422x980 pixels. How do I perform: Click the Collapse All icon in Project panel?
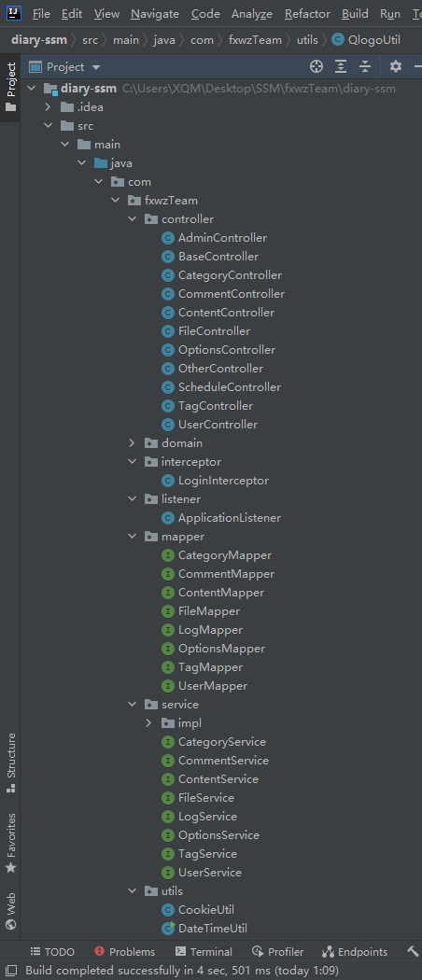pyautogui.click(x=365, y=66)
